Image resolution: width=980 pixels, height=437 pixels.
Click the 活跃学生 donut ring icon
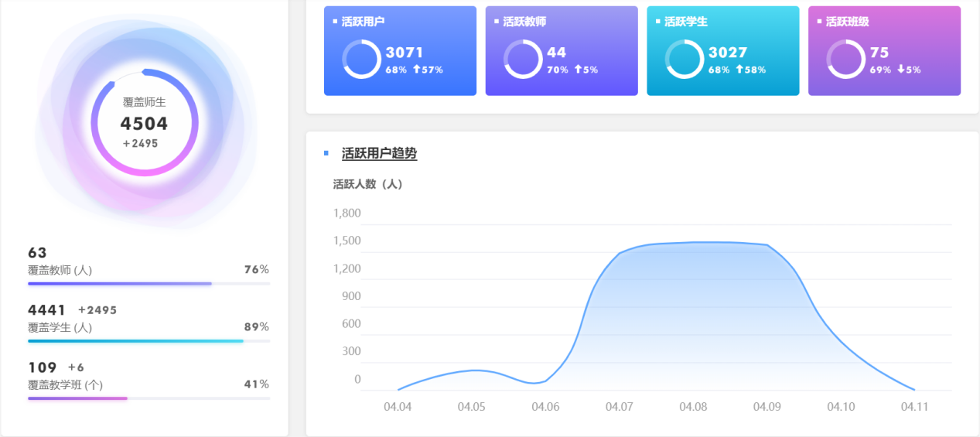684,60
